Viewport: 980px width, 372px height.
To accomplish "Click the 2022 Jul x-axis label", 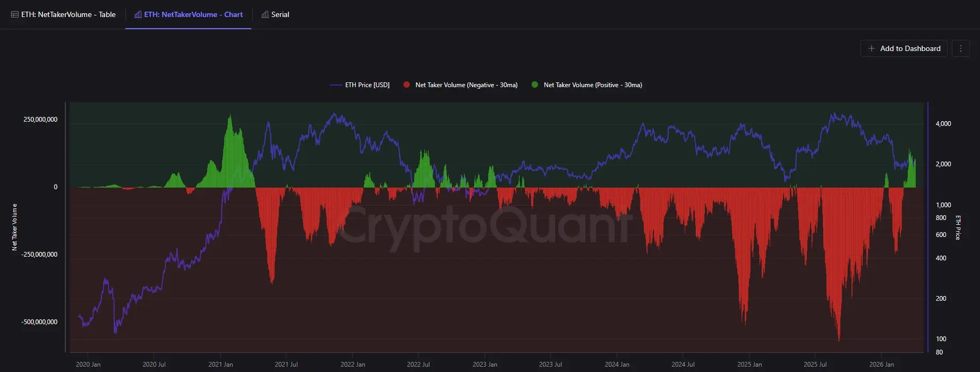I will pyautogui.click(x=419, y=365).
